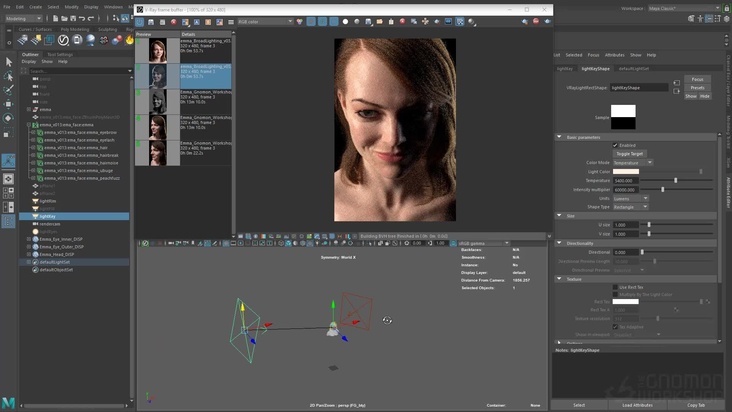
Task: Open the Modeling menu set dropdown
Action: point(23,19)
